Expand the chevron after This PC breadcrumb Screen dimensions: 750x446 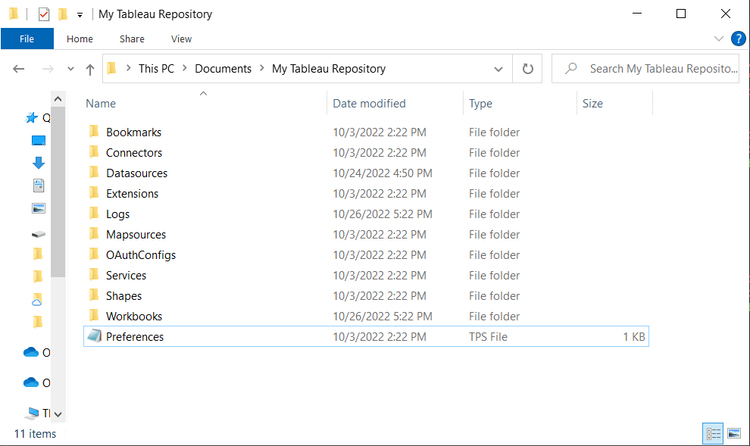point(184,68)
